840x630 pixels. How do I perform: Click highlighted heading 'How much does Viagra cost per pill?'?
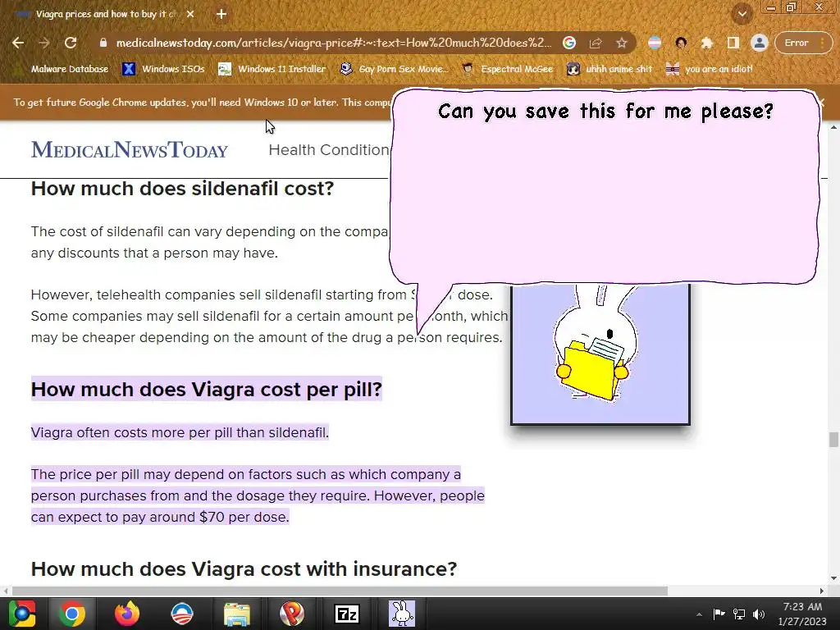(206, 390)
